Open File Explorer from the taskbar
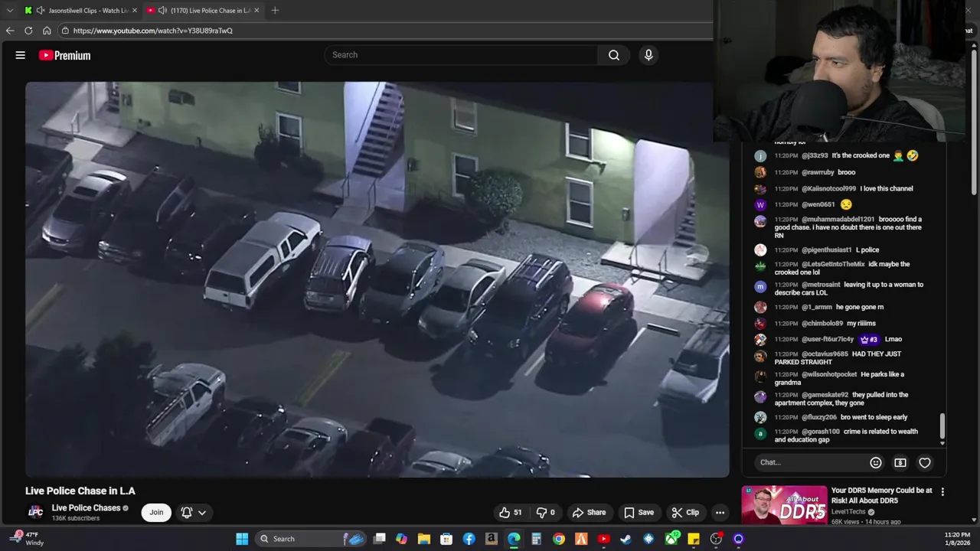 pyautogui.click(x=424, y=539)
